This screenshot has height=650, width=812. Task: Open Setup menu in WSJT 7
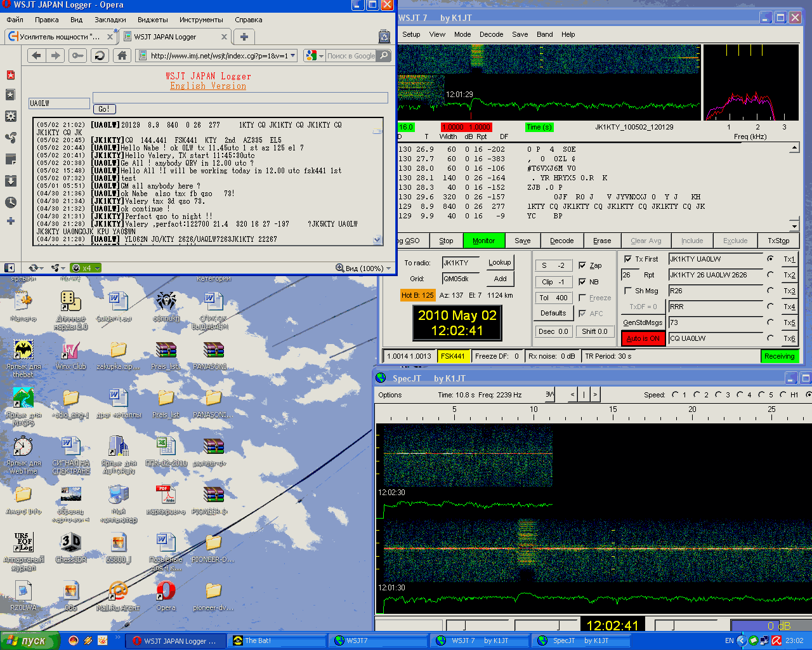411,34
